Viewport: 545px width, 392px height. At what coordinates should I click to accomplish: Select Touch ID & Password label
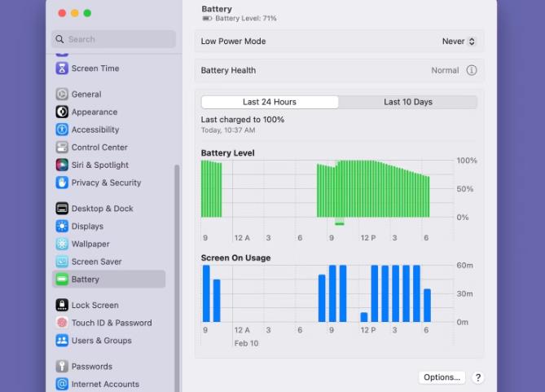click(112, 323)
